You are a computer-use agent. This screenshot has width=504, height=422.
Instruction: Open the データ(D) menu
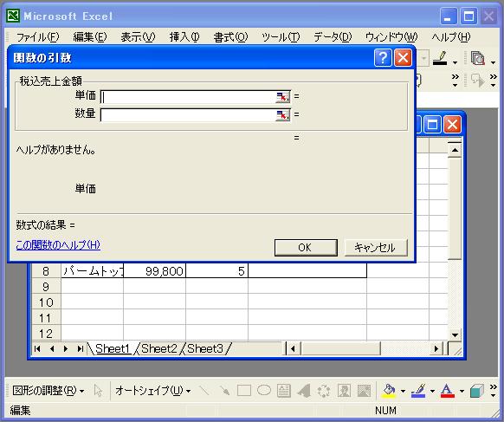333,37
